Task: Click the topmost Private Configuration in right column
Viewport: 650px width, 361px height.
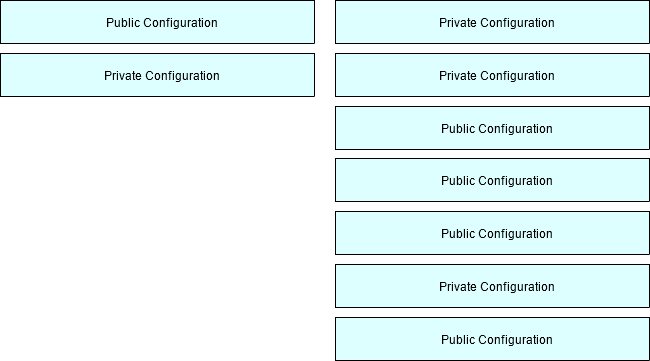Action: (492, 22)
